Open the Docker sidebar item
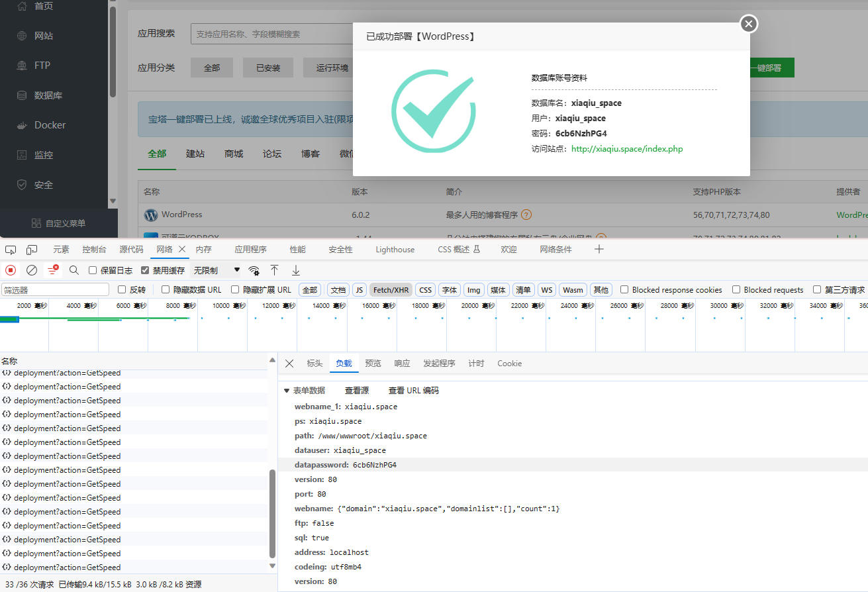Screen dimensions: 868x592 click(x=50, y=125)
